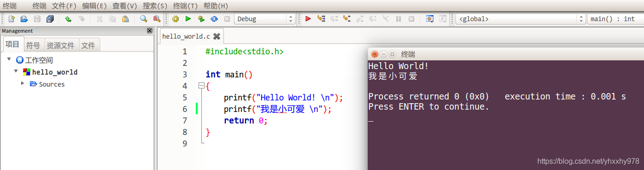Open 编辑(E) menu

point(94,6)
